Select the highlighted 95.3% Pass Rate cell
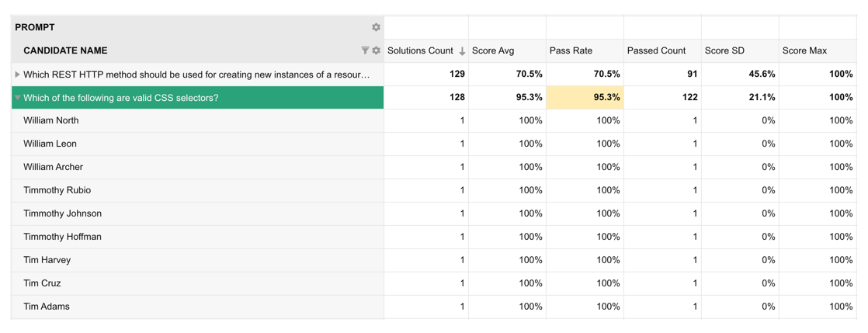Image resolution: width=868 pixels, height=333 pixels. 585,97
